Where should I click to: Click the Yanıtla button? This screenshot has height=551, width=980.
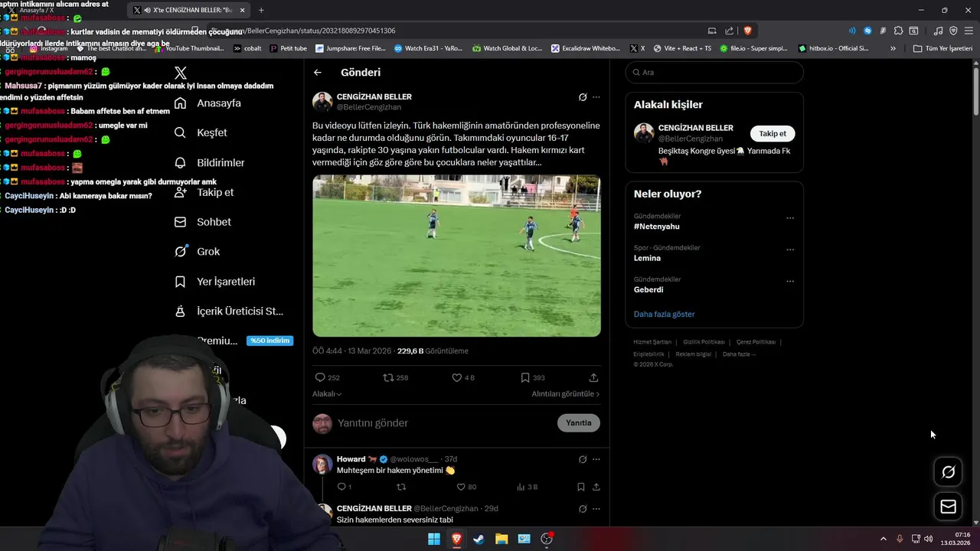click(x=579, y=422)
